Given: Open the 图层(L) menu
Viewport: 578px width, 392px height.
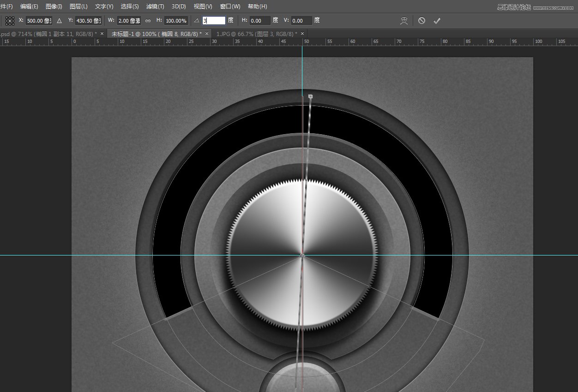Looking at the screenshot, I should coord(78,6).
